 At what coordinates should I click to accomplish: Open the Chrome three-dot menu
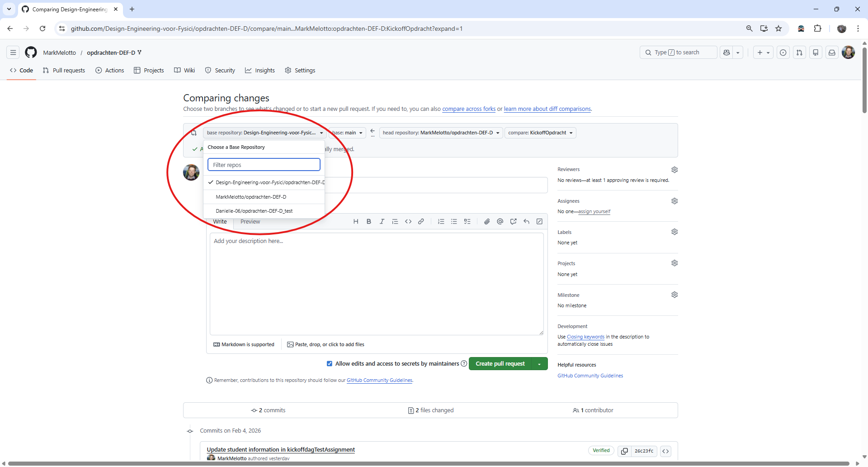[858, 29]
